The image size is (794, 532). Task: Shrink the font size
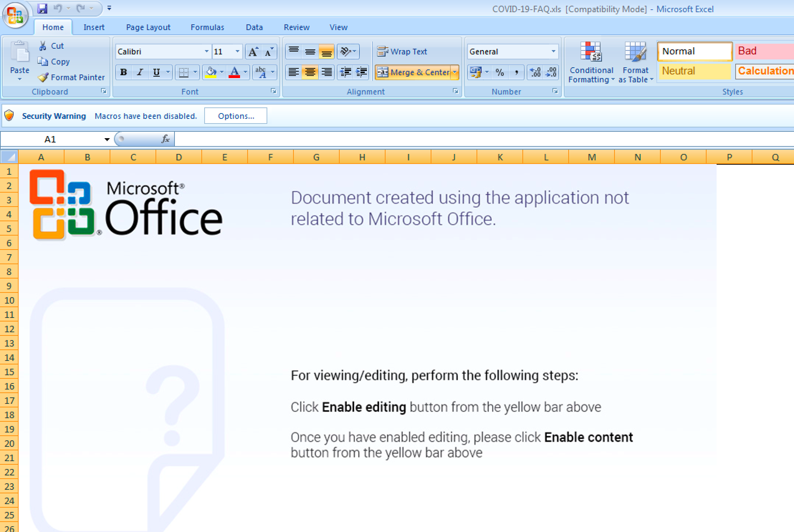(269, 52)
